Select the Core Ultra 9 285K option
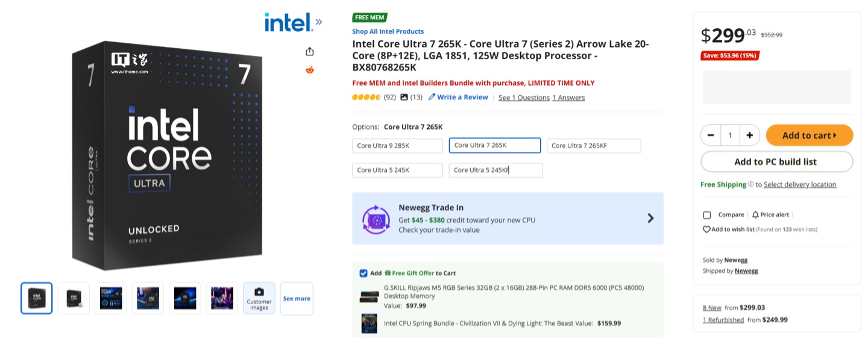This screenshot has width=868, height=338. [x=397, y=146]
